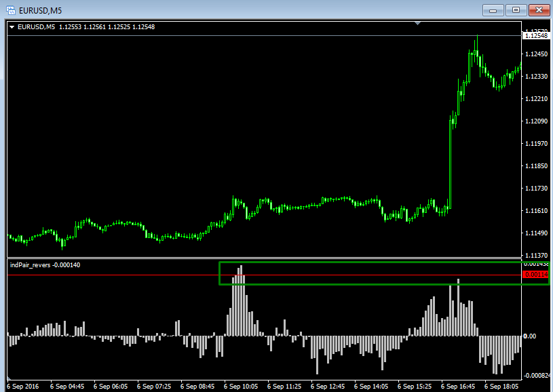Click the 6 Sep 06:05 time label

(111, 387)
